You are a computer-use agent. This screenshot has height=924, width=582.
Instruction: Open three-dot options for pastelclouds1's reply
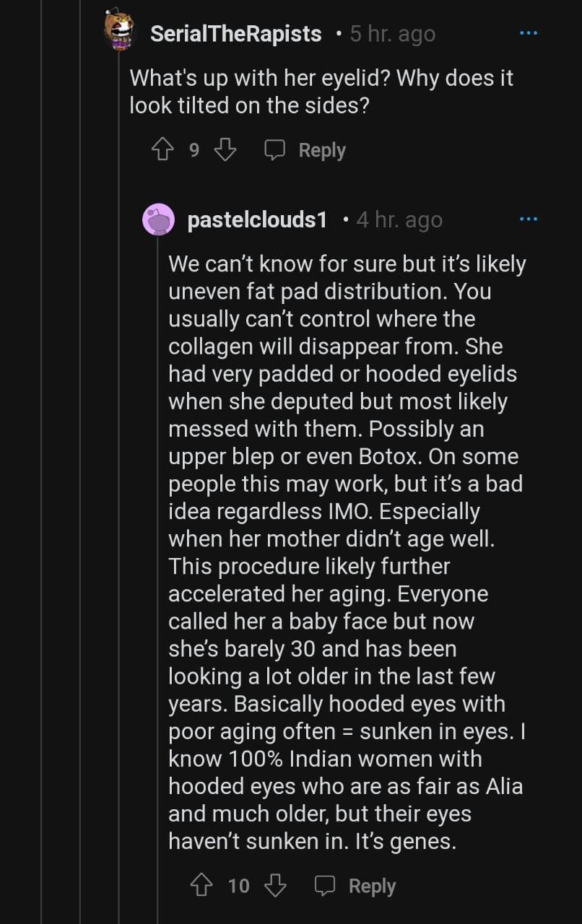click(529, 219)
